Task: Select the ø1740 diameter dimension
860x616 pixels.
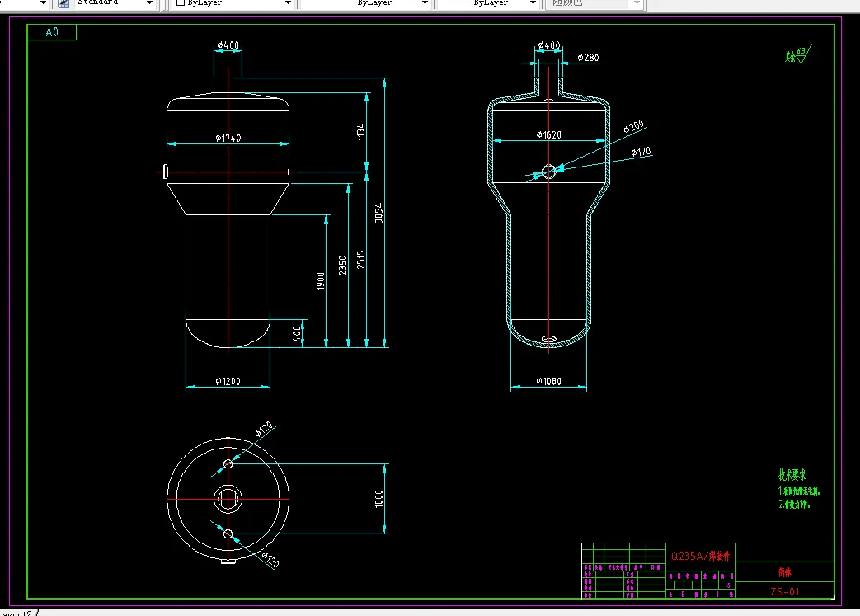Action: (228, 138)
